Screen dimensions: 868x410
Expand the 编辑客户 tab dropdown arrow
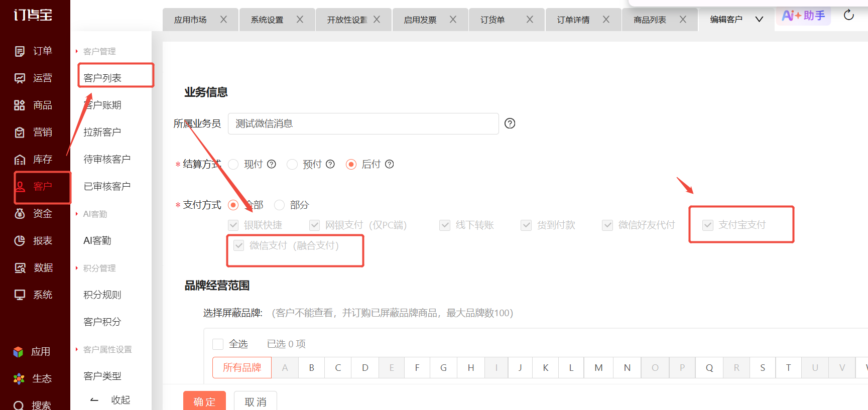[x=759, y=20]
